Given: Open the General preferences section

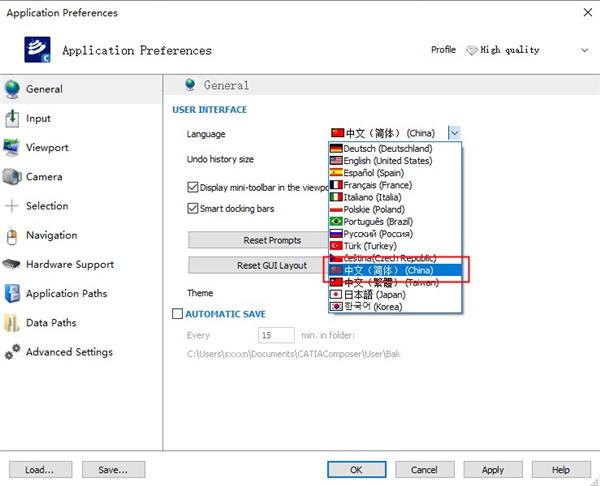Looking at the screenshot, I should click(x=81, y=89).
